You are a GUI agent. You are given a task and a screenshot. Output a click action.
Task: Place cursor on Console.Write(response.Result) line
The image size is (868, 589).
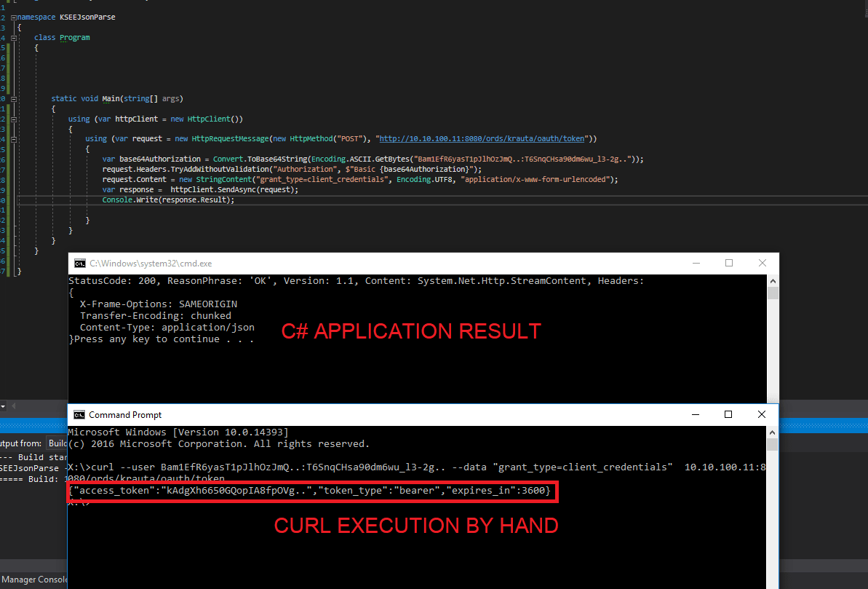[x=168, y=200]
